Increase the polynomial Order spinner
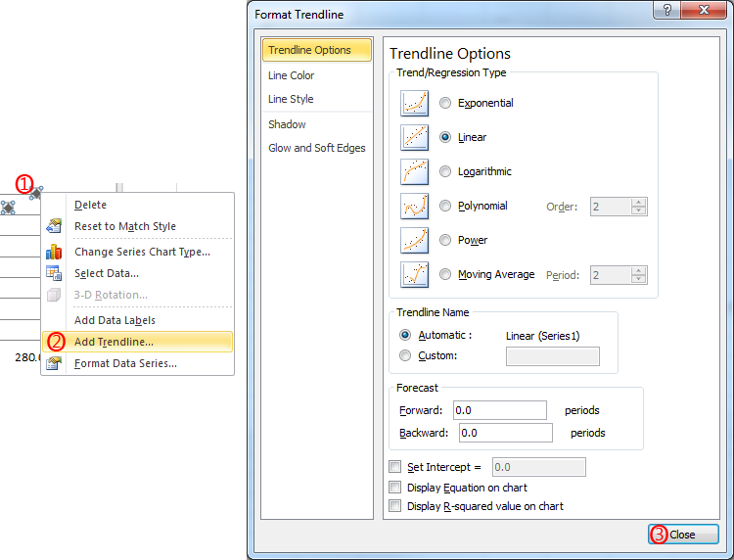This screenshot has height=560, width=734. click(x=638, y=203)
